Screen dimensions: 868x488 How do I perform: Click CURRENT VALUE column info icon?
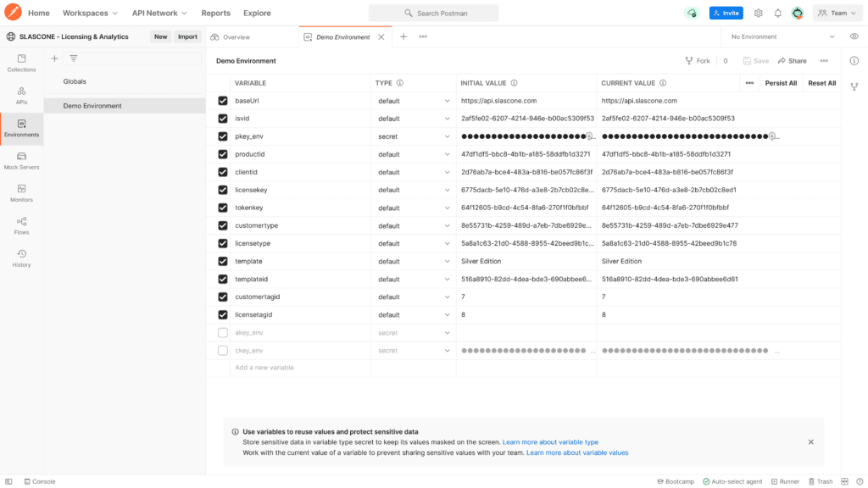pos(663,83)
